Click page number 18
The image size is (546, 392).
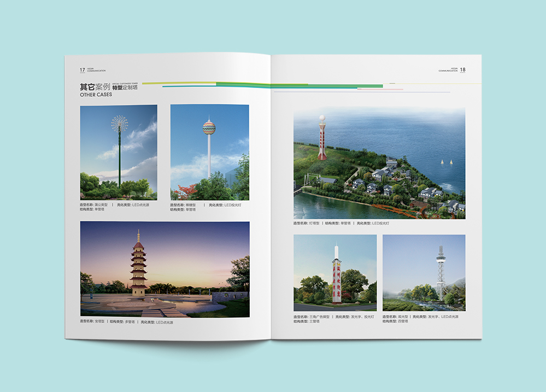[x=463, y=70]
